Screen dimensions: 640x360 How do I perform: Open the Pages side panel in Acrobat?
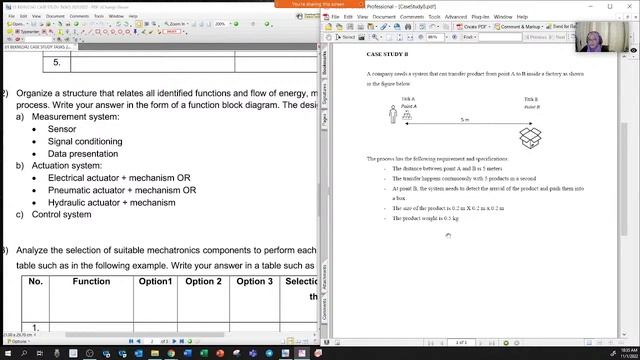pyautogui.click(x=324, y=119)
